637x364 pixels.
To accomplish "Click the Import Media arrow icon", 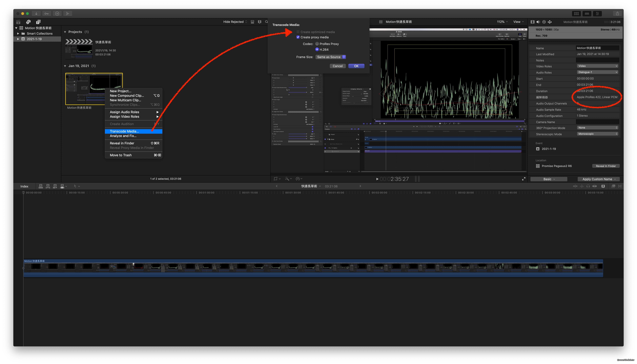I will coord(36,13).
